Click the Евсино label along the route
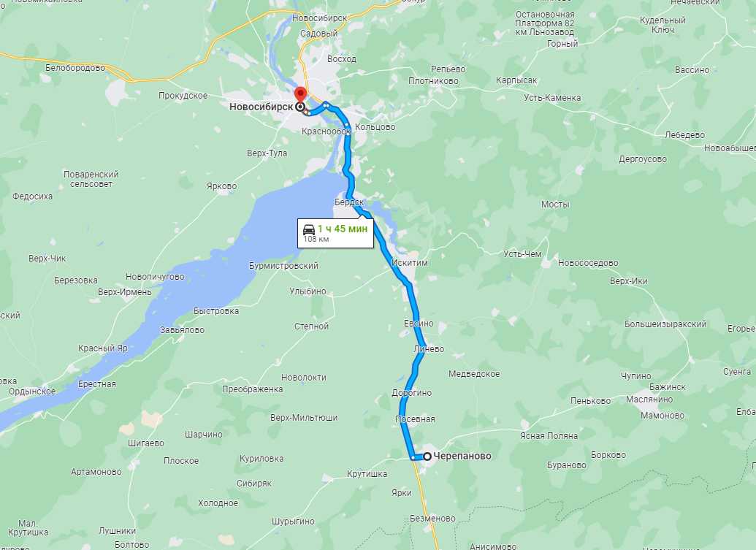756x550 pixels. (419, 324)
